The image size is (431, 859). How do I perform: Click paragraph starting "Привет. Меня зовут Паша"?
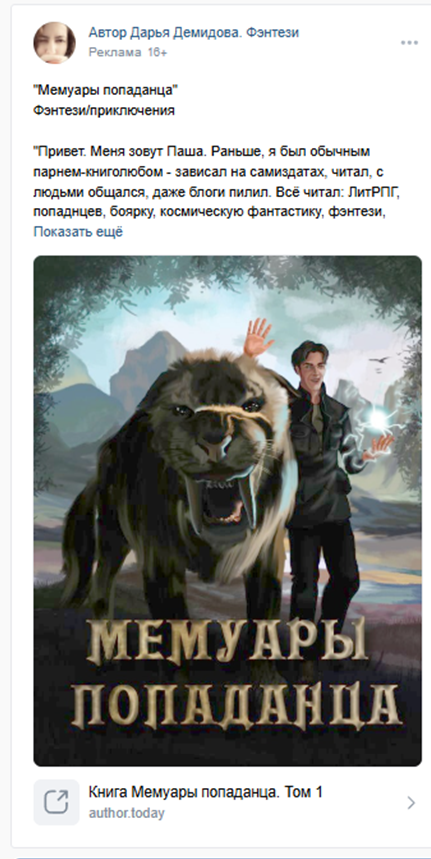pyautogui.click(x=214, y=181)
